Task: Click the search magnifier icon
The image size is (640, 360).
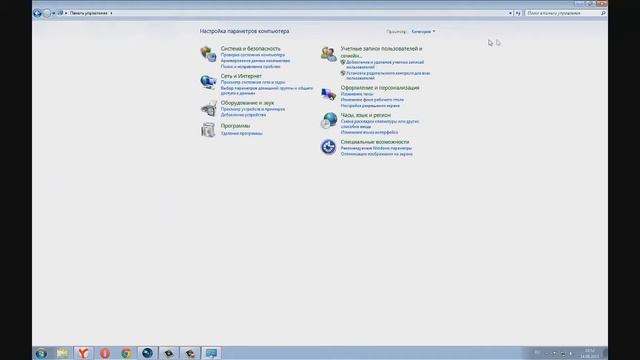Action: point(603,13)
